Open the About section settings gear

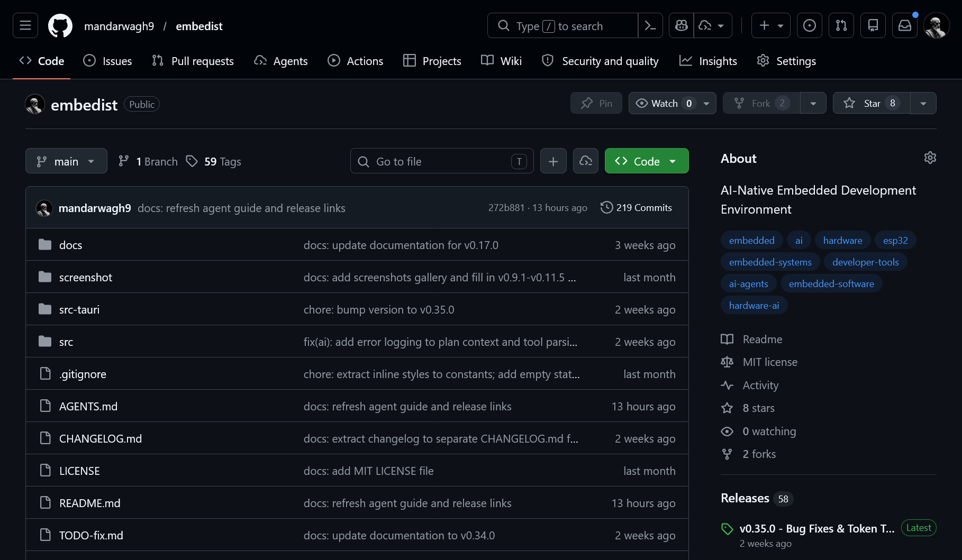(930, 157)
